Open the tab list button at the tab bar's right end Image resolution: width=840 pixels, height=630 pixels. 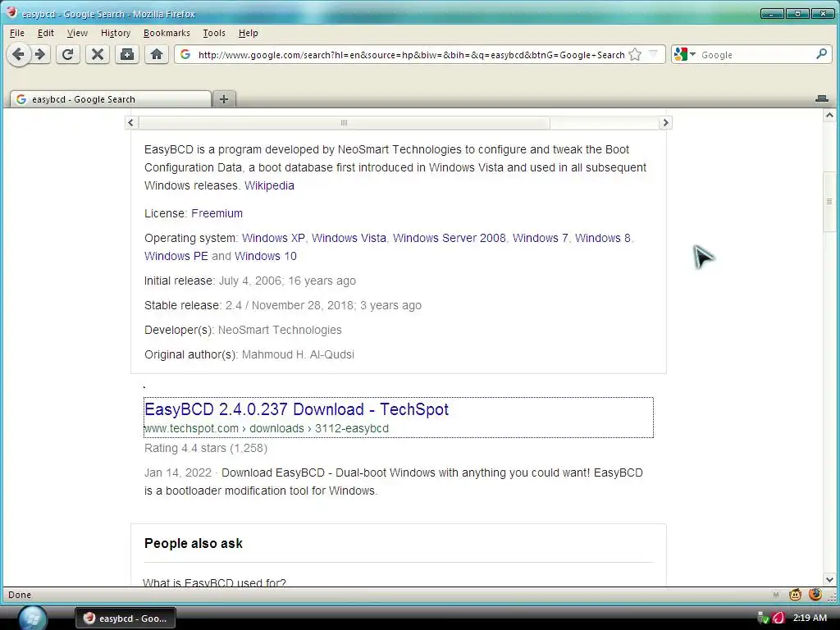tap(821, 98)
